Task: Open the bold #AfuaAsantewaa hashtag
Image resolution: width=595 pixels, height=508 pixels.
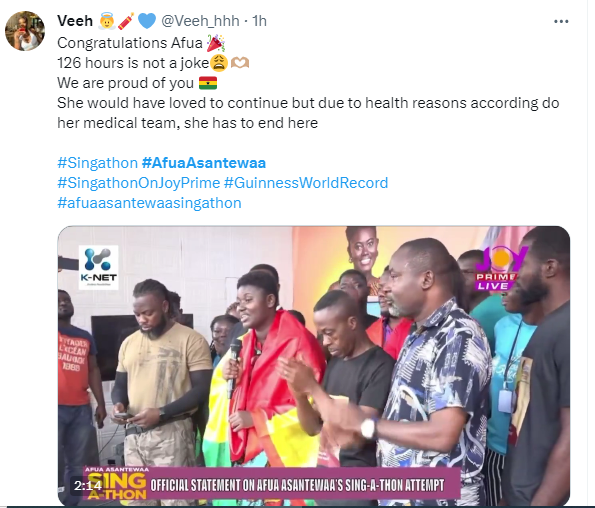Action: tap(204, 163)
